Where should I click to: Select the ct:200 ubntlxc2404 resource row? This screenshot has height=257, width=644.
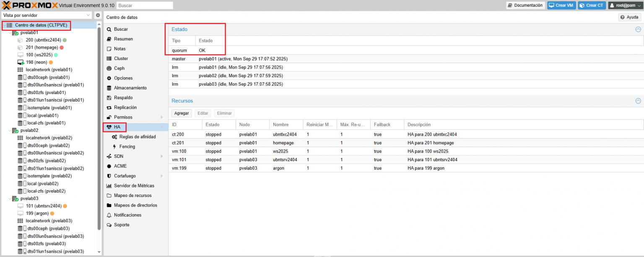406,134
